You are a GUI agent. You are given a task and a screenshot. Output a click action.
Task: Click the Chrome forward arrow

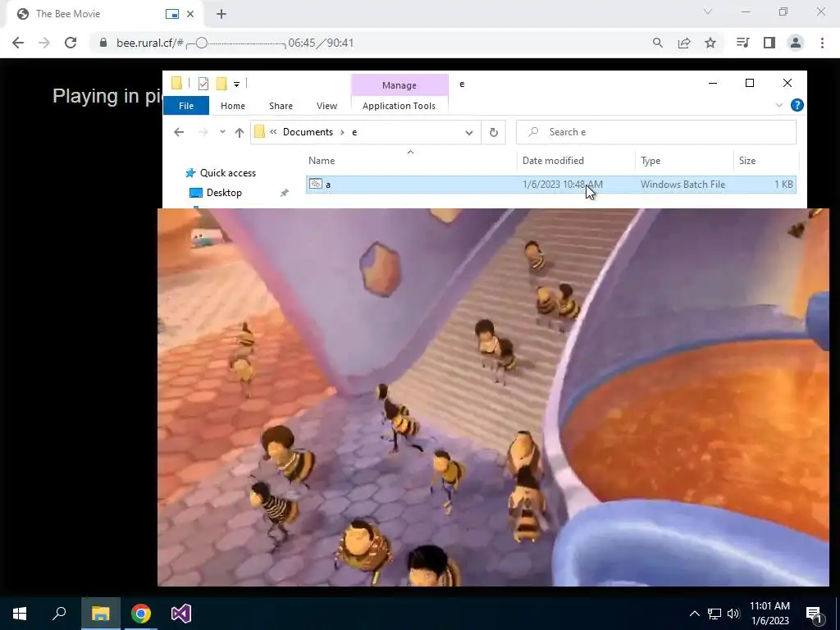[x=44, y=43]
